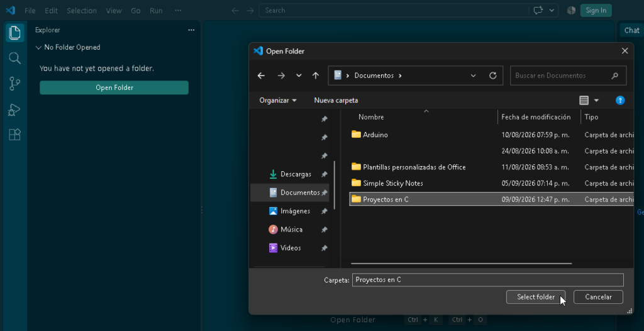Toggle the pin beside Música
The height and width of the screenshot is (331, 644).
click(x=324, y=230)
